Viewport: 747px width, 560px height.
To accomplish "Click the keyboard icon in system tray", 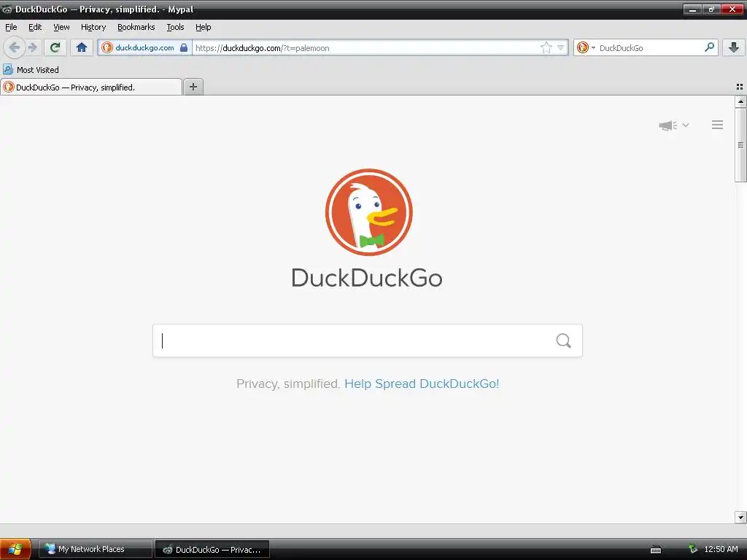I will [x=656, y=550].
